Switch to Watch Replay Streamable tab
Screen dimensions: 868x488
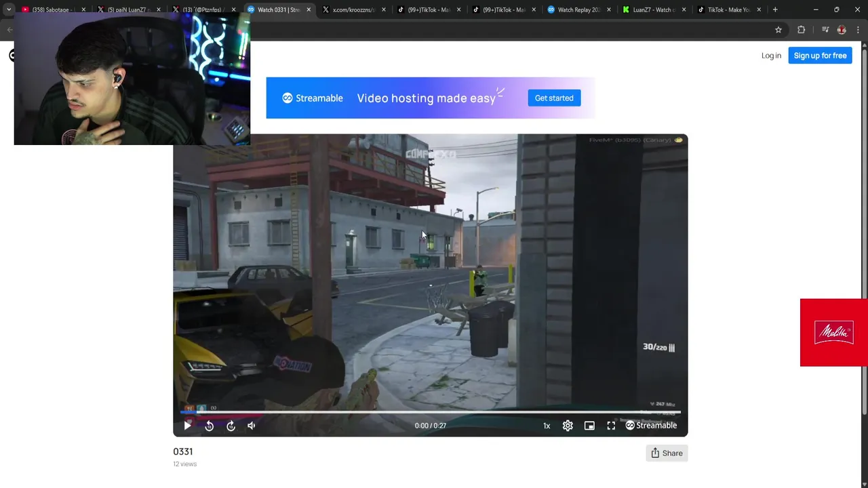[578, 9]
